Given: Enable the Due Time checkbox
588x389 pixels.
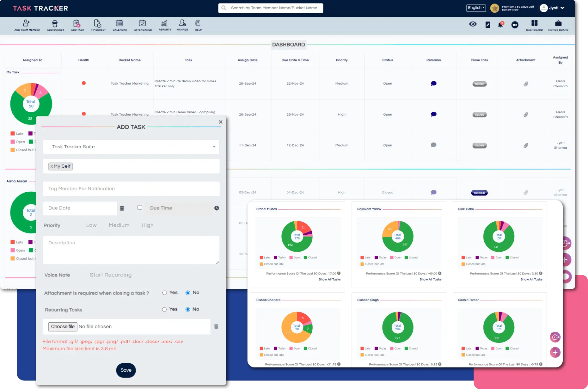Looking at the screenshot, I should 140,207.
